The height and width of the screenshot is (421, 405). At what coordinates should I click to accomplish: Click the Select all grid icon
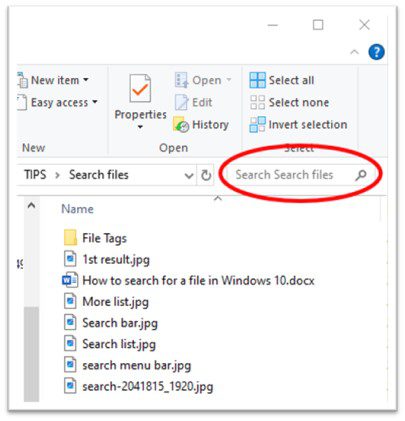click(x=257, y=80)
